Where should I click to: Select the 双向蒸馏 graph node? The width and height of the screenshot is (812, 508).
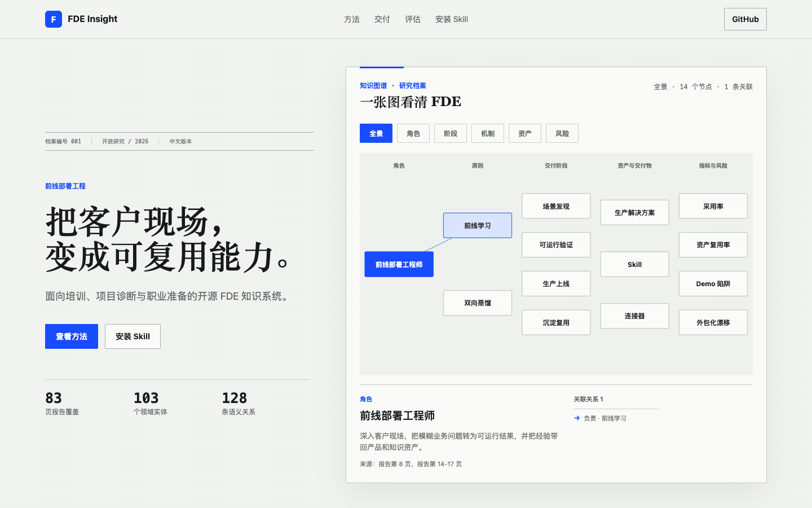pos(478,303)
